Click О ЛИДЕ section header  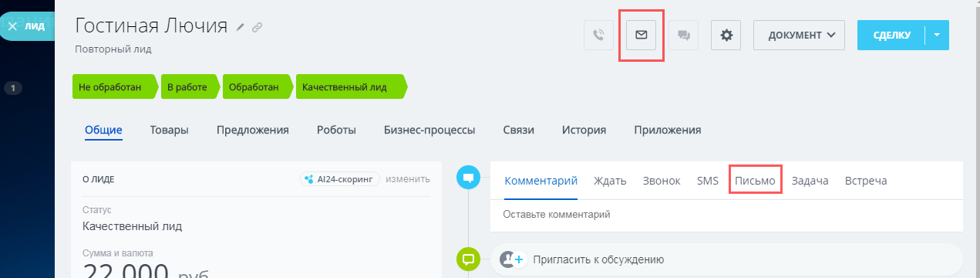coord(99,179)
